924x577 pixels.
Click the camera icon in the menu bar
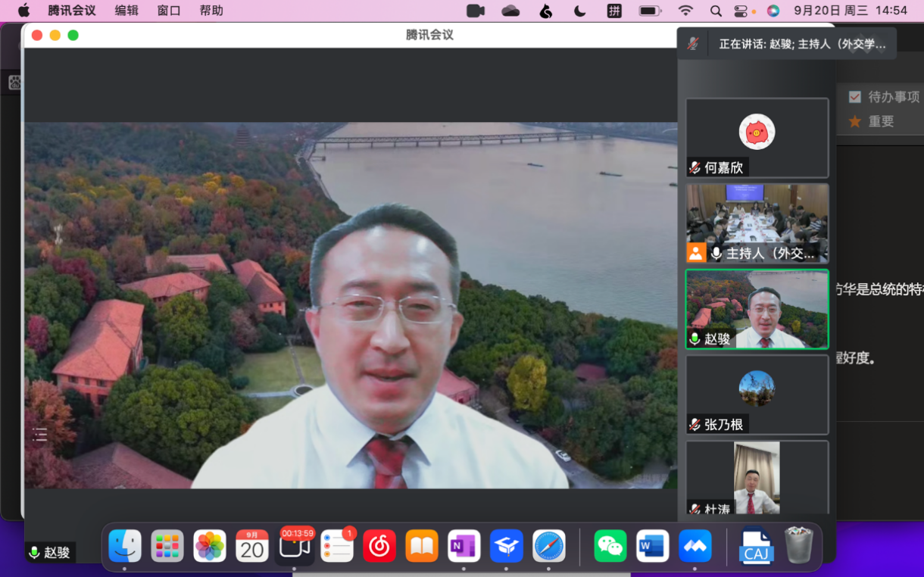coord(476,11)
